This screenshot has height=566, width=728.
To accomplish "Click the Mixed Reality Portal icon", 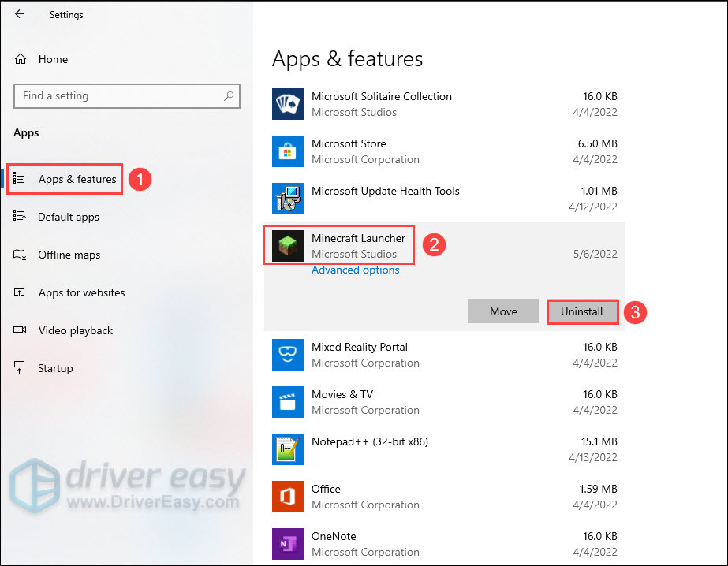I will pyautogui.click(x=288, y=355).
